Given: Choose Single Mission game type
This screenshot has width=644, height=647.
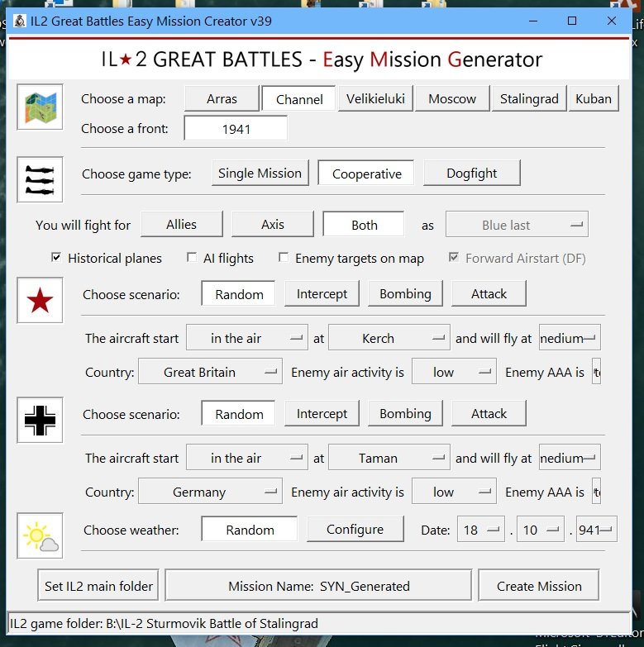Looking at the screenshot, I should tap(260, 173).
